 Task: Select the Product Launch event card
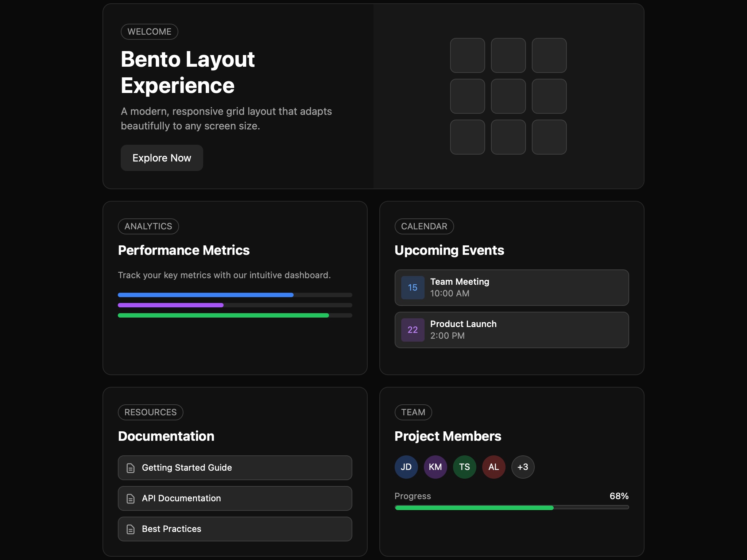(x=511, y=330)
